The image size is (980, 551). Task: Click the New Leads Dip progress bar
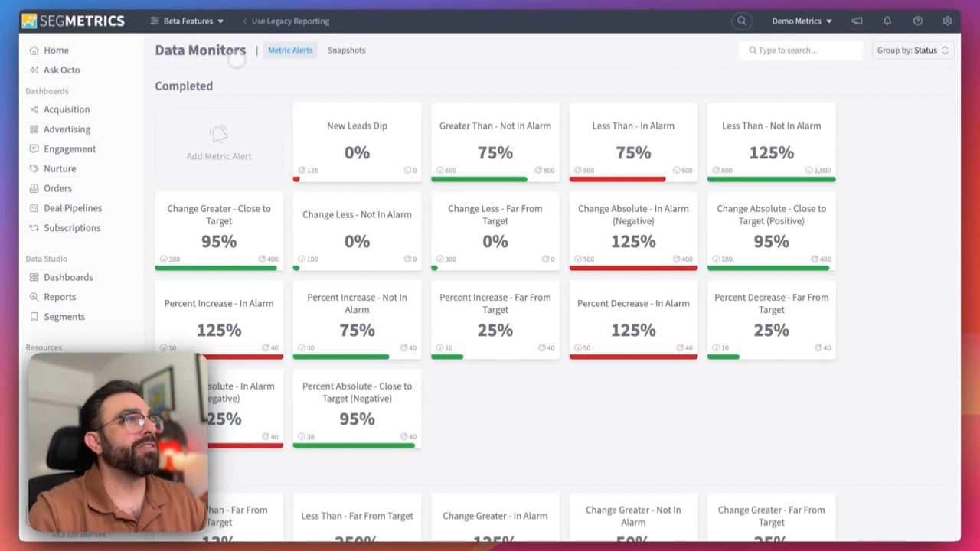click(357, 179)
